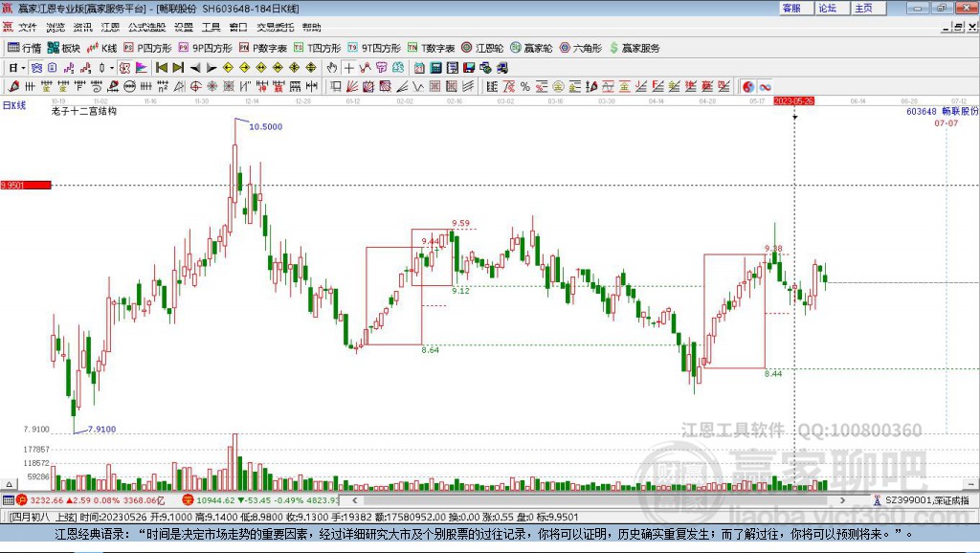The image size is (980, 553).
Task: Open 赢家服务 with the dollar icon
Action: tap(635, 48)
